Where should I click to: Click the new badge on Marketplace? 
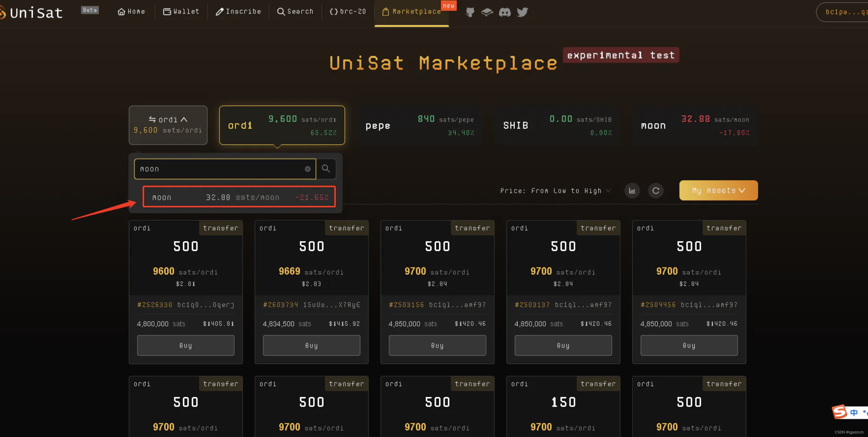[x=448, y=5]
